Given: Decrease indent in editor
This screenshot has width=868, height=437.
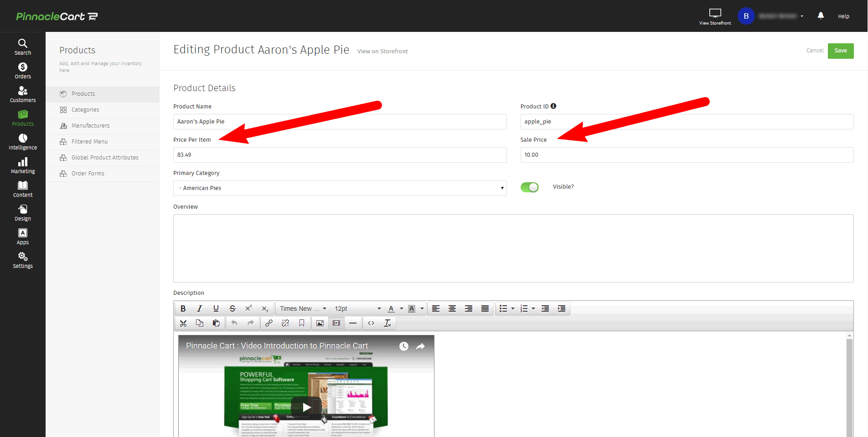Looking at the screenshot, I should pos(545,308).
